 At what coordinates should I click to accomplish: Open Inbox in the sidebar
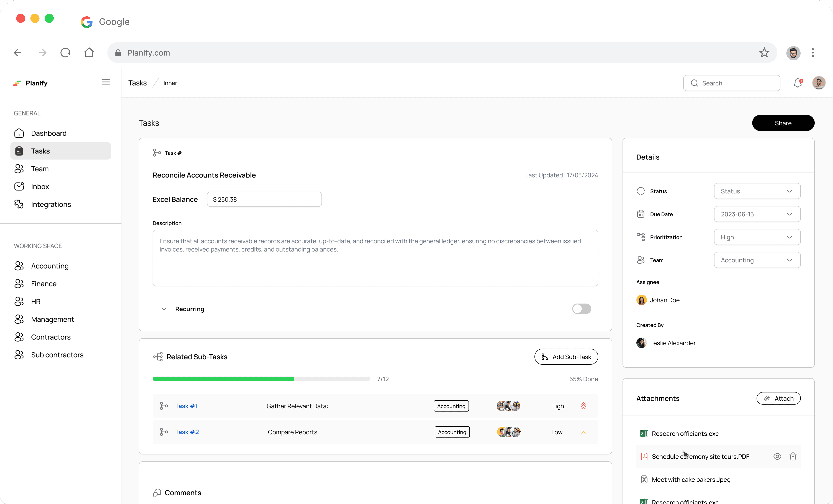pyautogui.click(x=40, y=187)
